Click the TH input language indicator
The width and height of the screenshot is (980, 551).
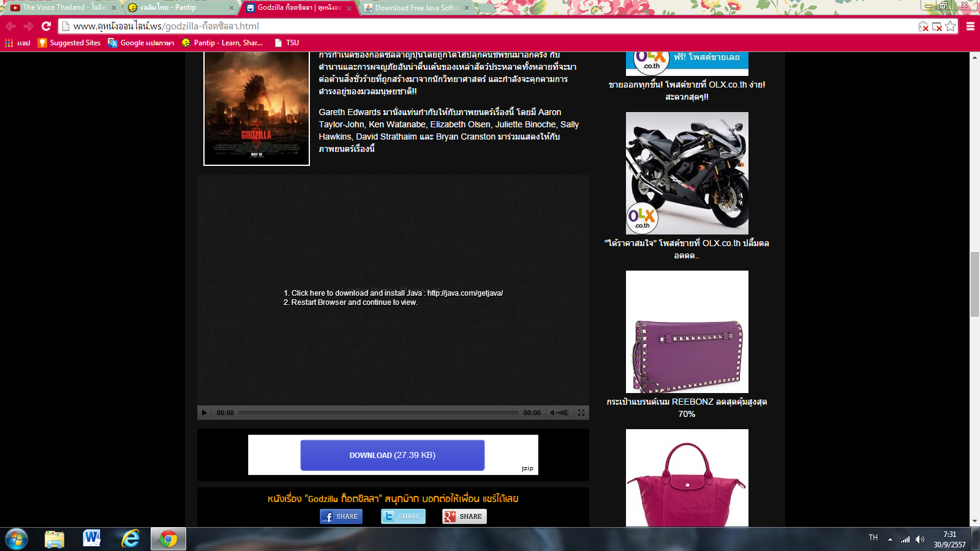(x=873, y=538)
